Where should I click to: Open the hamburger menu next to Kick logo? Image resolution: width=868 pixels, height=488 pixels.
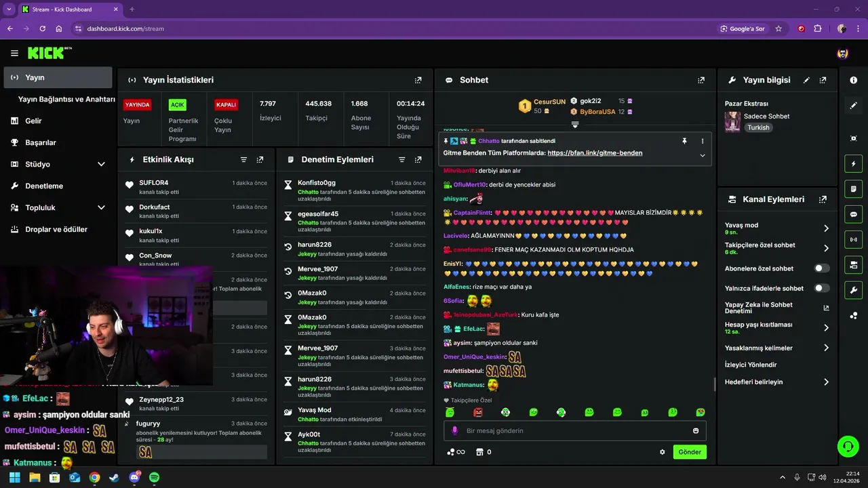(x=14, y=53)
